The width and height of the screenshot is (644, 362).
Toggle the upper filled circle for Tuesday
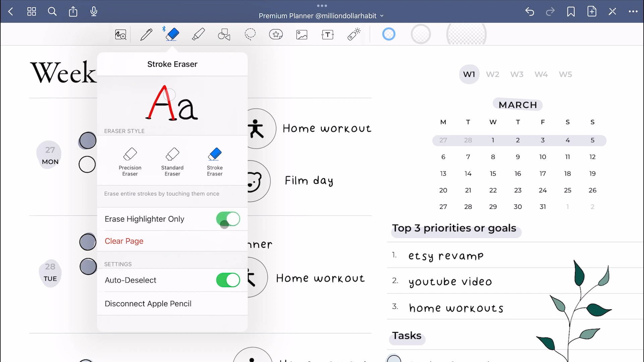88,242
